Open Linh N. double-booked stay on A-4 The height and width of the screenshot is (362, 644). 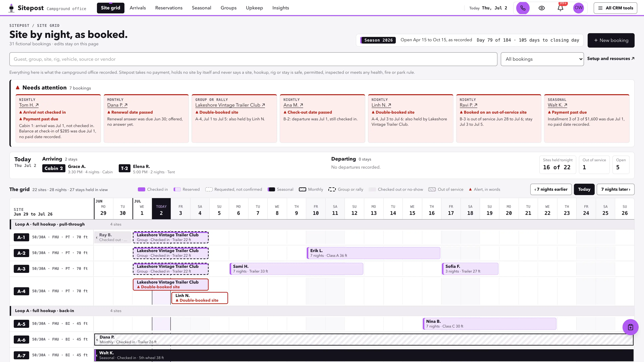(x=200, y=298)
